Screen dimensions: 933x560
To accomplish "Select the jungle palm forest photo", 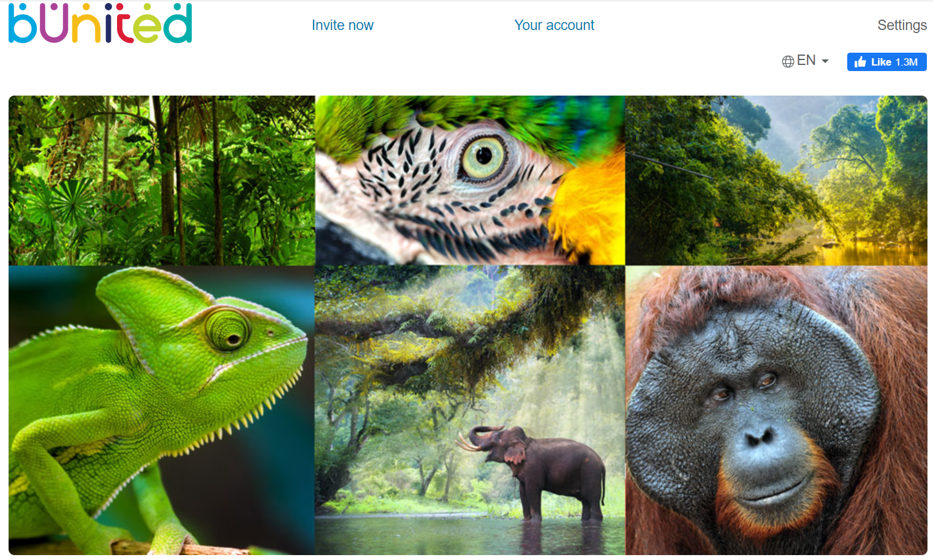I will 162,180.
